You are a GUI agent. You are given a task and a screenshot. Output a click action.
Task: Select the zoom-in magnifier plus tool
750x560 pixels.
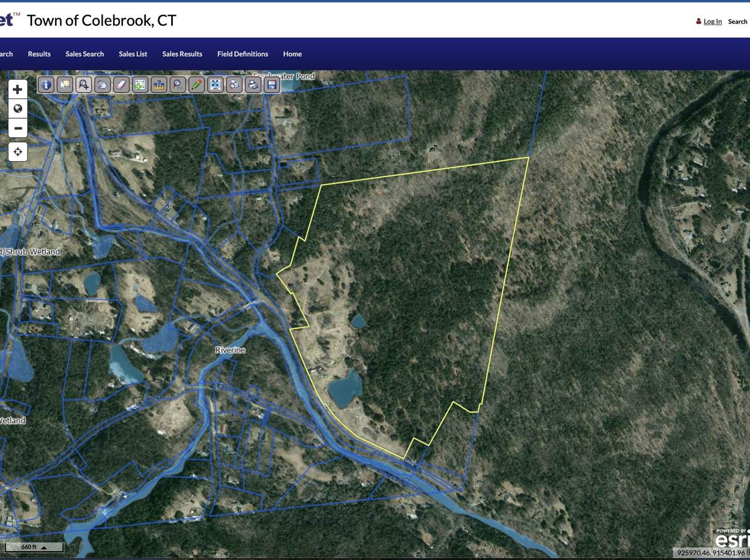(84, 85)
